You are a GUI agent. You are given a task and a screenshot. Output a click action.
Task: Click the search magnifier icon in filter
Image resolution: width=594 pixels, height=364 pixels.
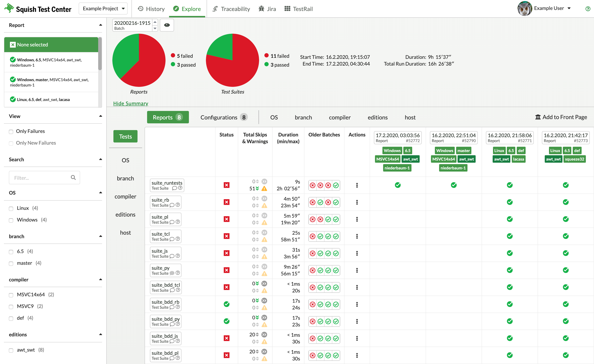[73, 178]
